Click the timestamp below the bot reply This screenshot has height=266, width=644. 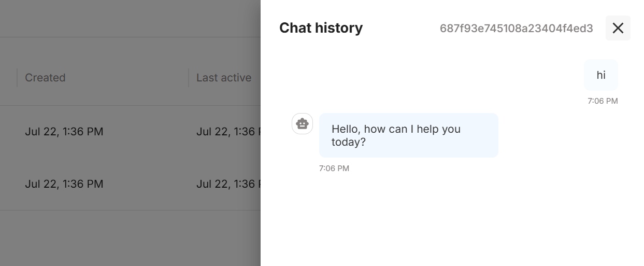[x=334, y=169]
